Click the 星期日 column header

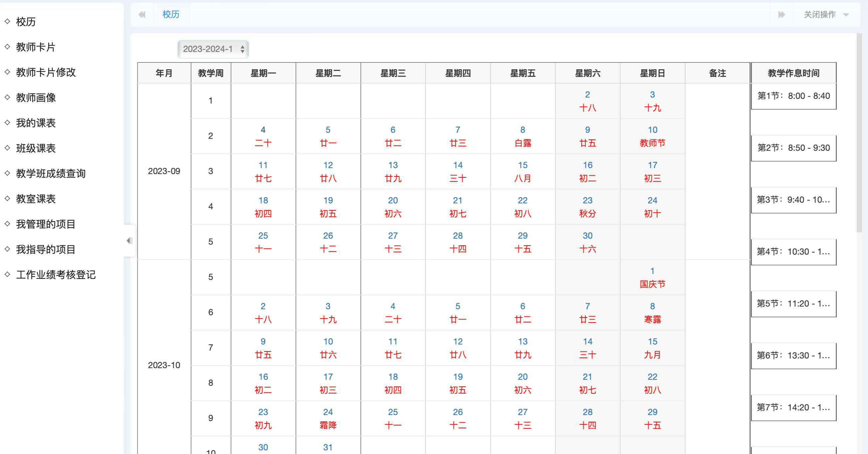652,73
